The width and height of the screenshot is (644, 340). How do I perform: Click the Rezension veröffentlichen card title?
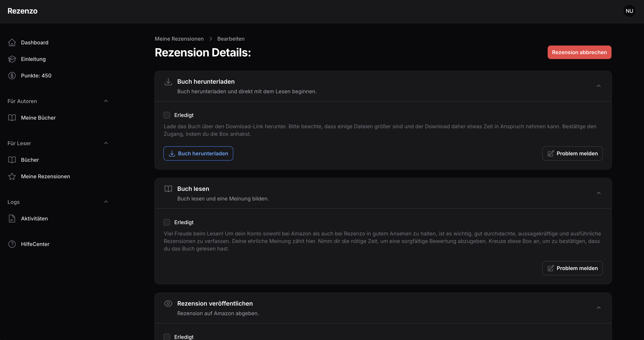point(215,304)
